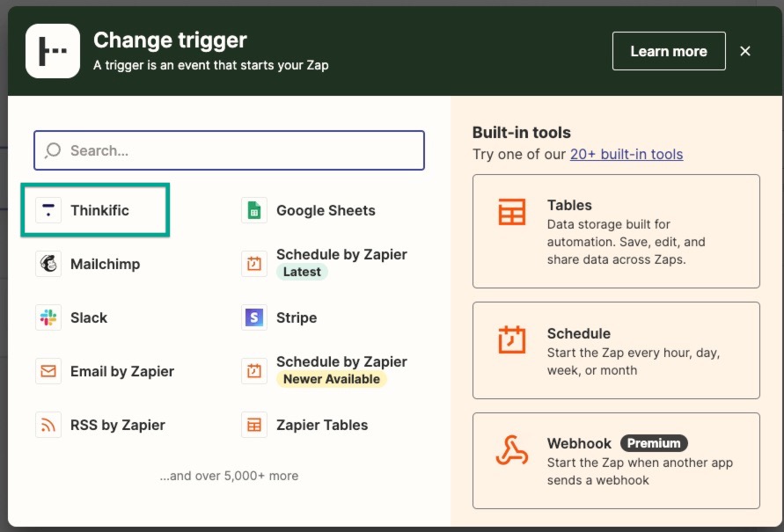The height and width of the screenshot is (532, 784).
Task: Select the Webhook Premium tool card
Action: (x=615, y=461)
